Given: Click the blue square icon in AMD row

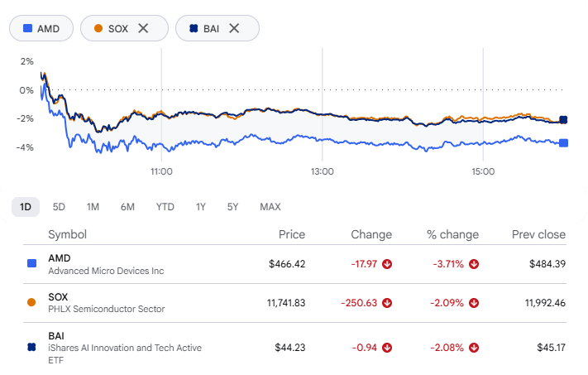Looking at the screenshot, I should (32, 263).
